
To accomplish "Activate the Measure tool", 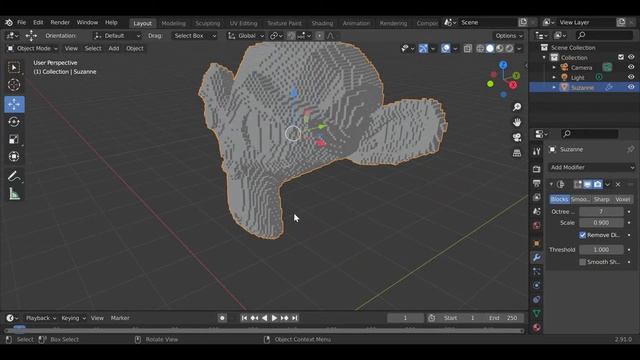I will [x=14, y=194].
